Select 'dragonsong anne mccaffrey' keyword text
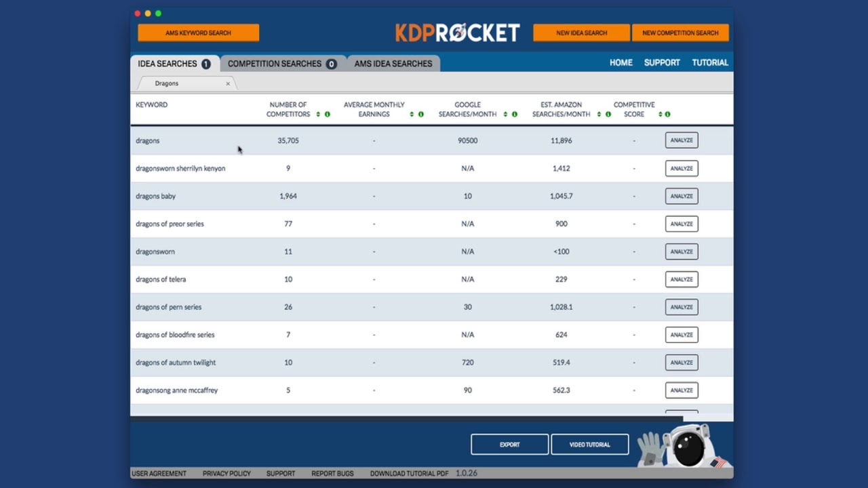This screenshot has height=488, width=868. tap(176, 390)
